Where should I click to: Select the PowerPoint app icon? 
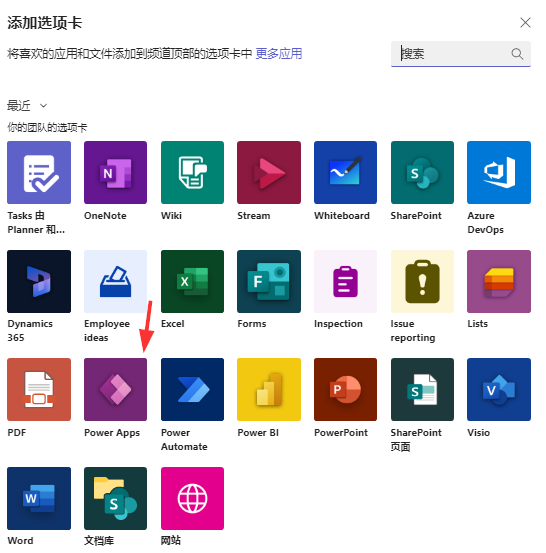[x=345, y=389]
